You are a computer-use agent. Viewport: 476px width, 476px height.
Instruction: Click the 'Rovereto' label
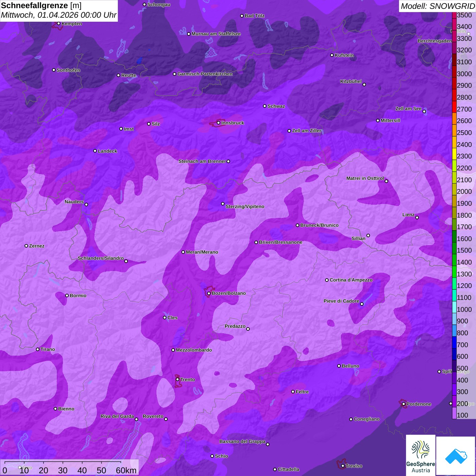153,416
